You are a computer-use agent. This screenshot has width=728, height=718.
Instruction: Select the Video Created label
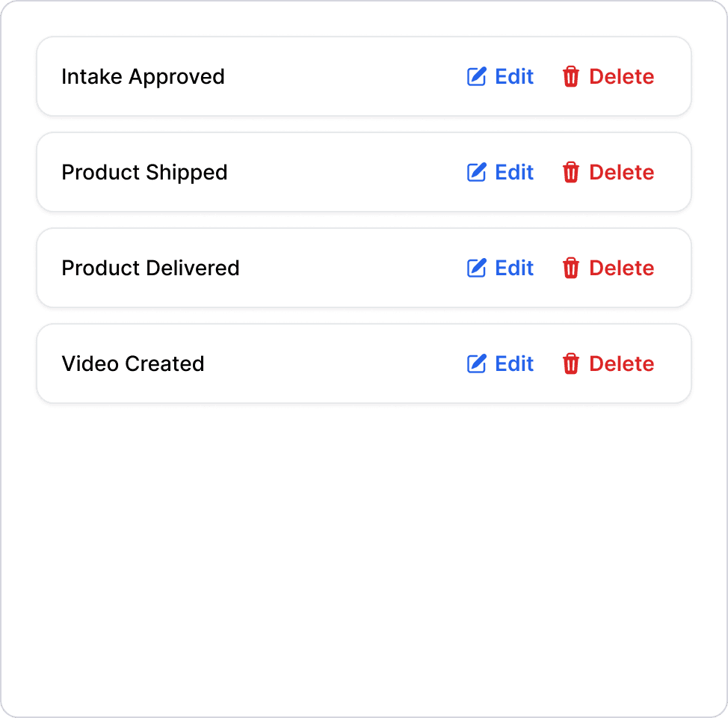coord(133,363)
